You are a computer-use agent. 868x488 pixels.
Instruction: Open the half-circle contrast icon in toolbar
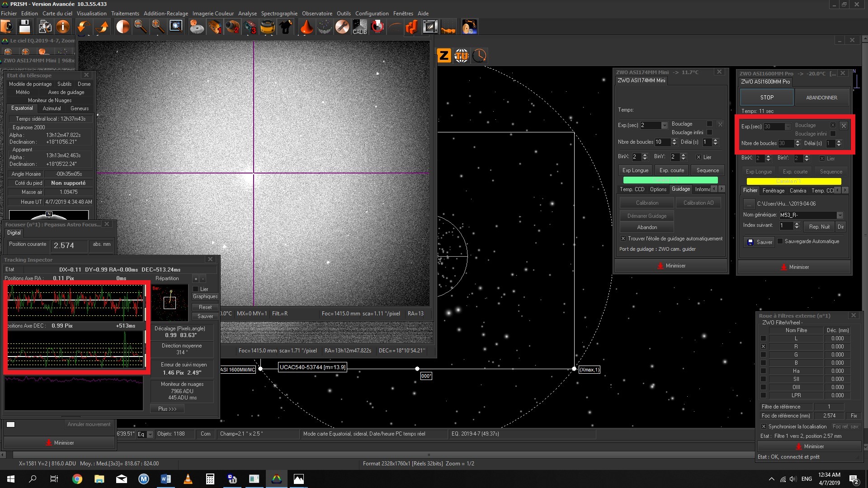coord(123,27)
